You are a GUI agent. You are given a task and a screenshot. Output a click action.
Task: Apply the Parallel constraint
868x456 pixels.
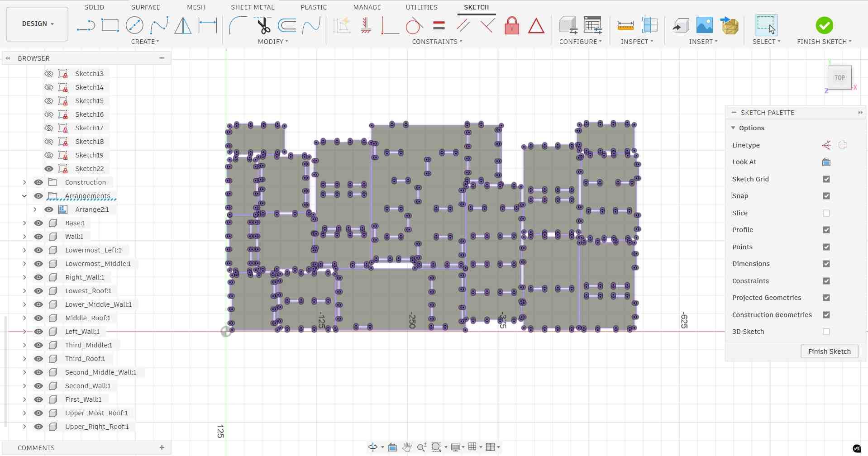click(463, 25)
